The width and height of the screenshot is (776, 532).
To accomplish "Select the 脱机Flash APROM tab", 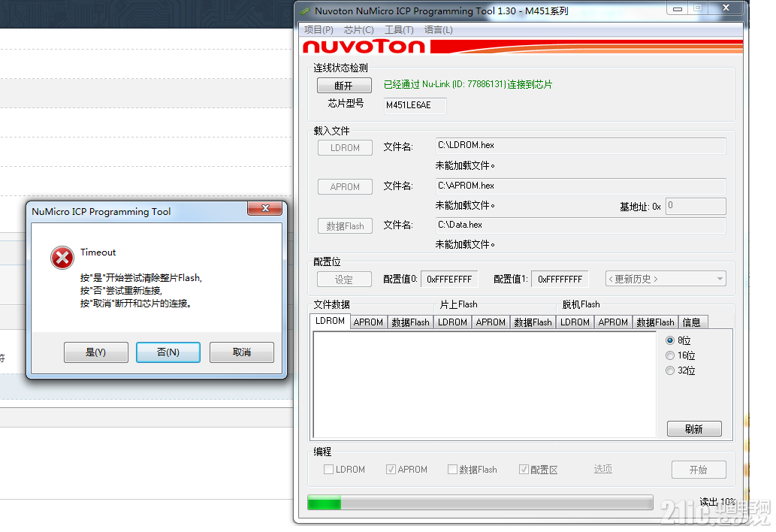I will [x=613, y=322].
